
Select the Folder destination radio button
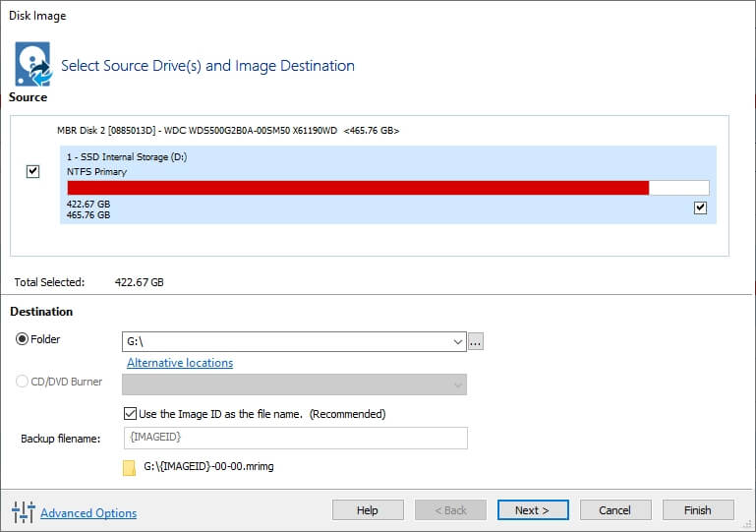click(x=22, y=339)
